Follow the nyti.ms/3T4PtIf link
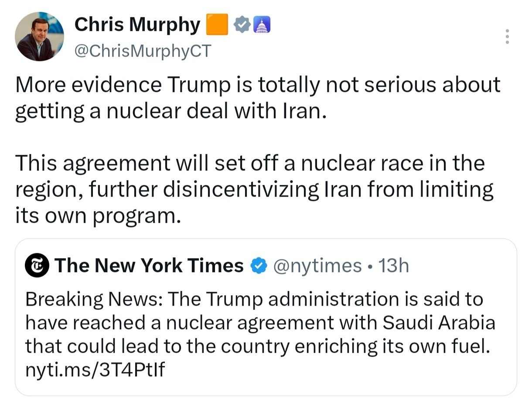 [x=95, y=370]
